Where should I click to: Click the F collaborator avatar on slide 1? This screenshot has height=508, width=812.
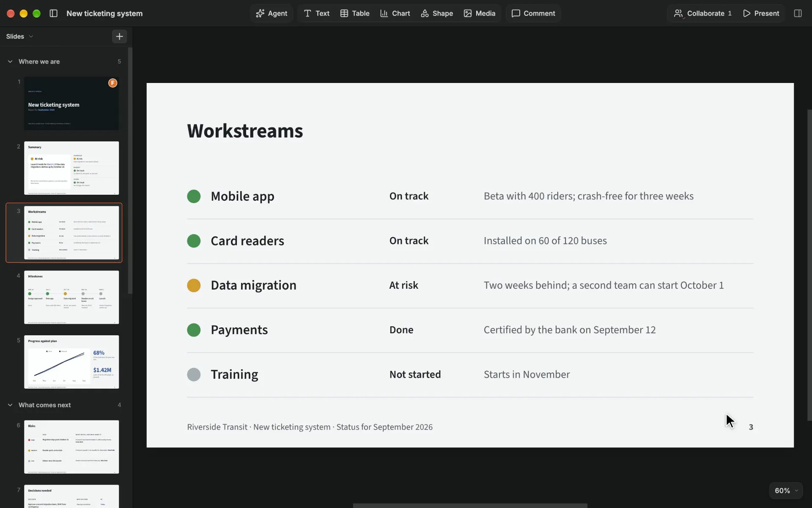[112, 83]
